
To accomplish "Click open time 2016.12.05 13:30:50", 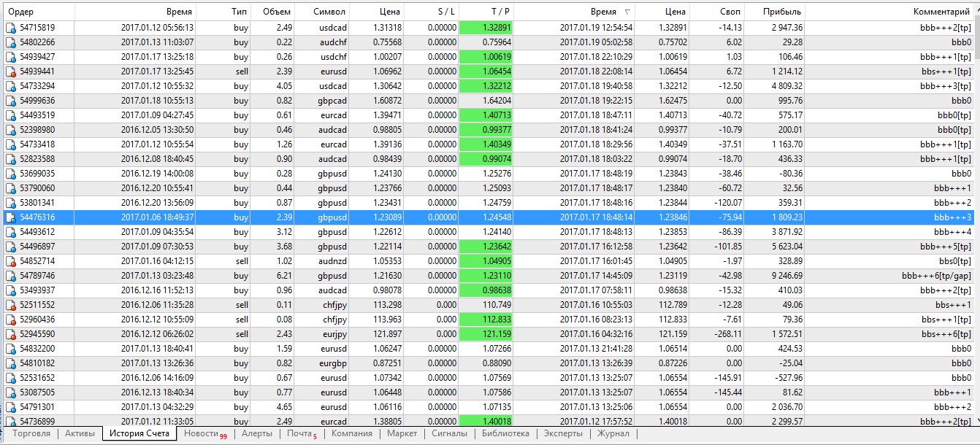I will pyautogui.click(x=158, y=130).
